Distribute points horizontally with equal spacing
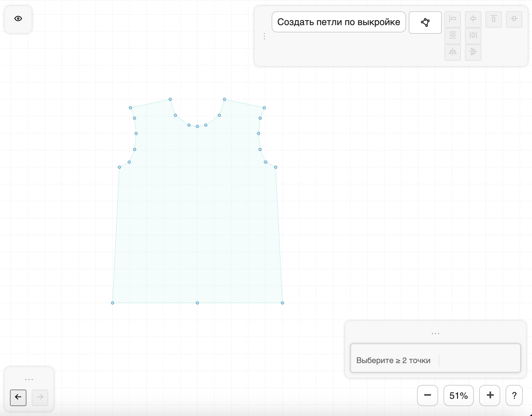 [473, 36]
